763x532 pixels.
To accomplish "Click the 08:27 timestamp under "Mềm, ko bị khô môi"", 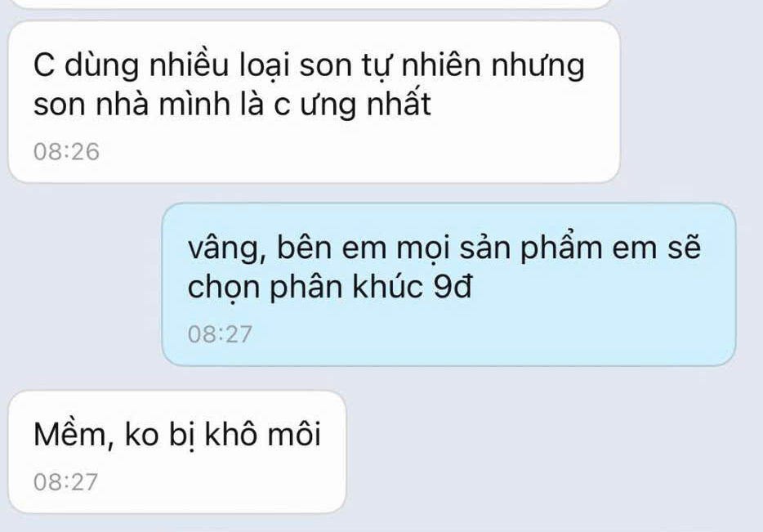I will pyautogui.click(x=65, y=482).
